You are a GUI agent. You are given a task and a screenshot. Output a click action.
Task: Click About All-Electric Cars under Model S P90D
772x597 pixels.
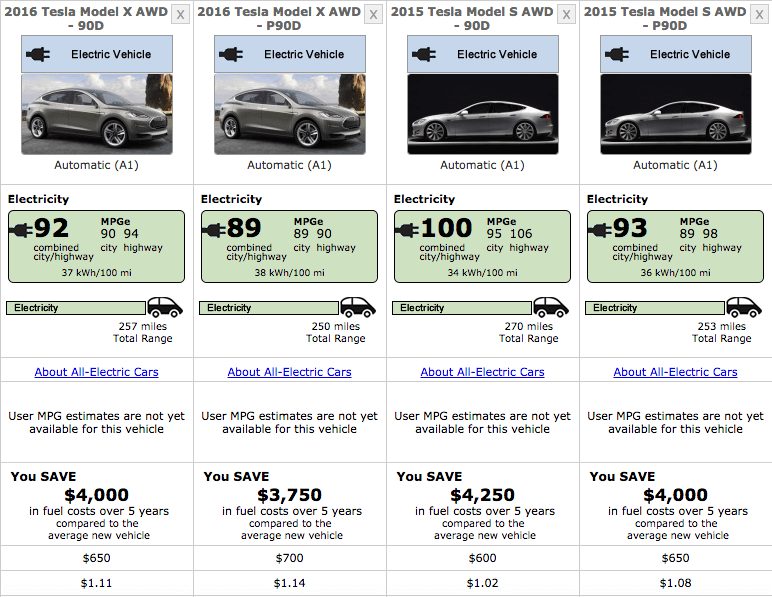675,372
